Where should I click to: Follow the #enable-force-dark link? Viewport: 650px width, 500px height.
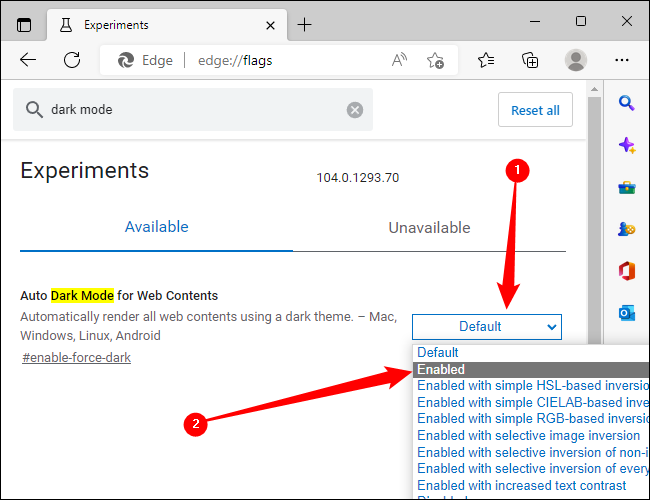point(77,357)
